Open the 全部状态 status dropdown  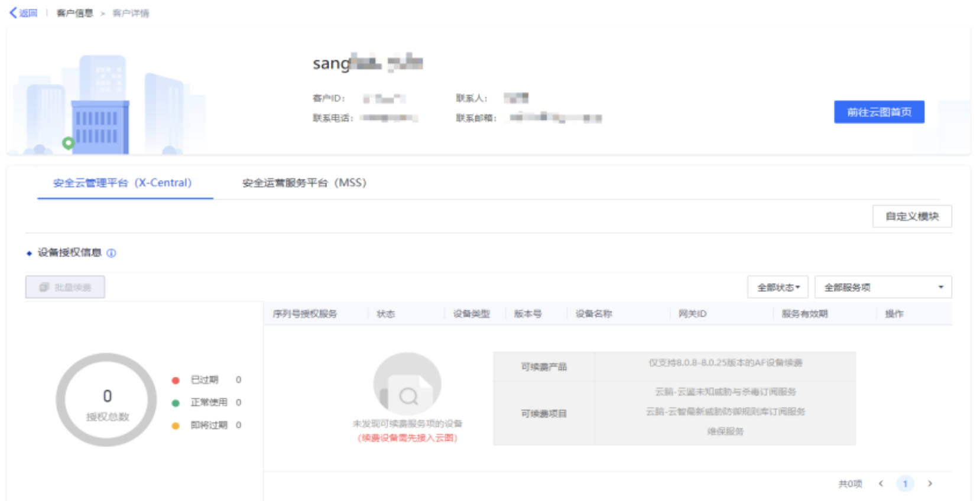pyautogui.click(x=778, y=287)
